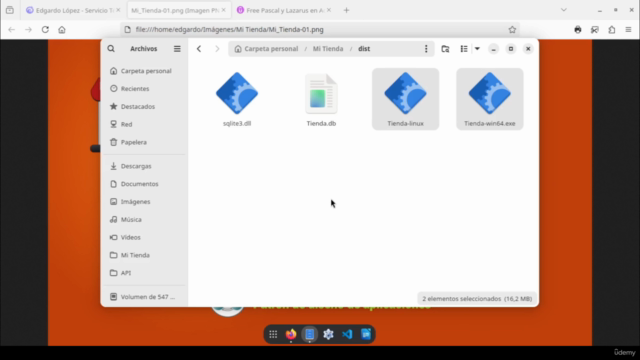Open the blue app at the dock's end

366,334
